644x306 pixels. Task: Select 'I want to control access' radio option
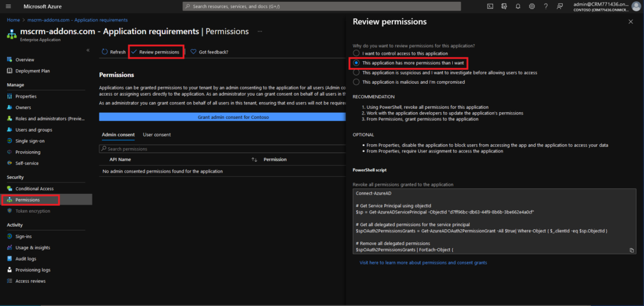point(356,54)
